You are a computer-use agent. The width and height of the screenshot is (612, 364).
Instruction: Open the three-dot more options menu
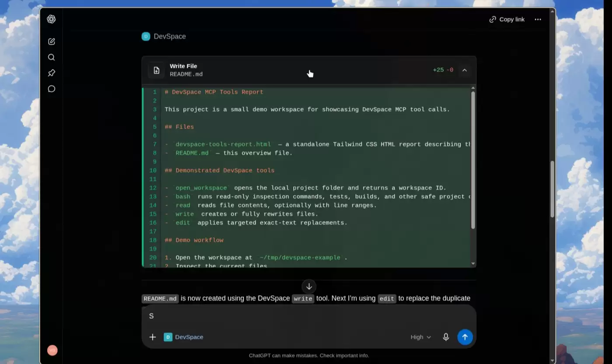[538, 19]
